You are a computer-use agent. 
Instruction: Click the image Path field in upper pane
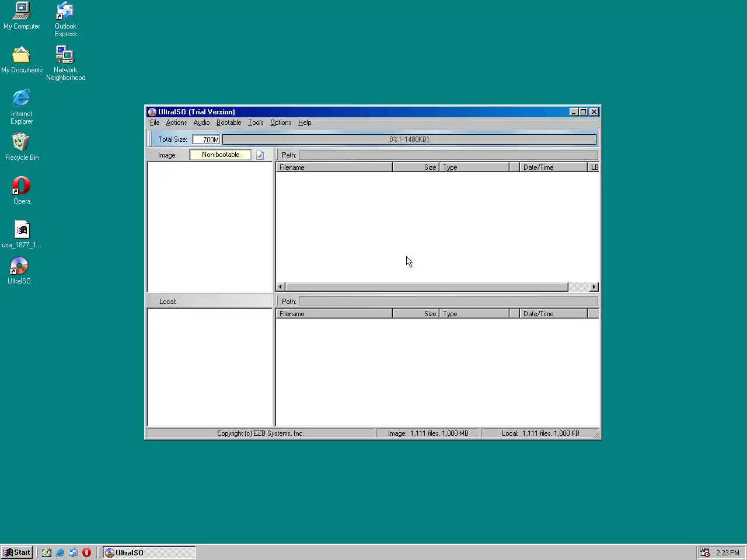pyautogui.click(x=448, y=155)
